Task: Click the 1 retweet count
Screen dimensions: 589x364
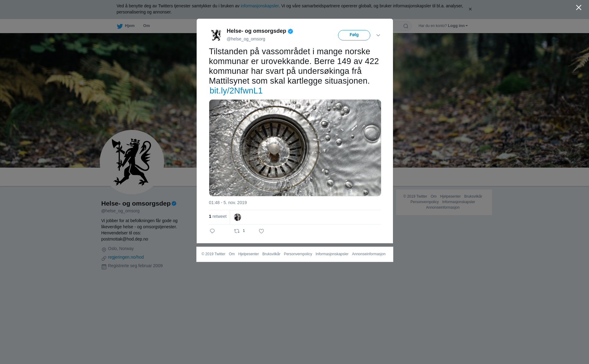Action: (x=218, y=216)
